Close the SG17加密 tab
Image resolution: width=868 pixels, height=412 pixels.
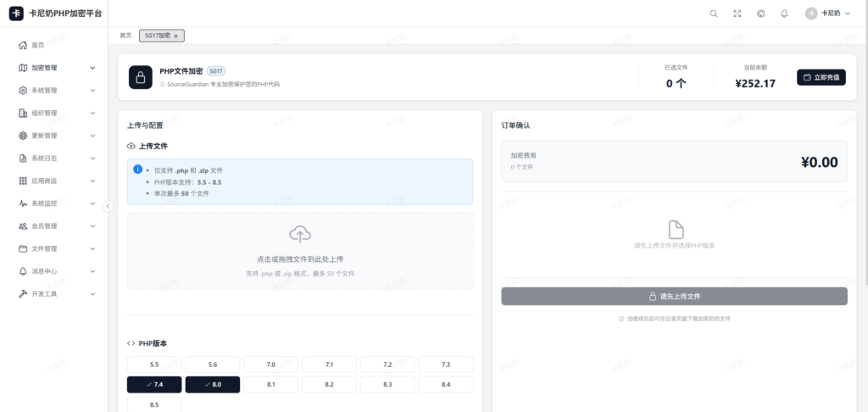(x=176, y=36)
